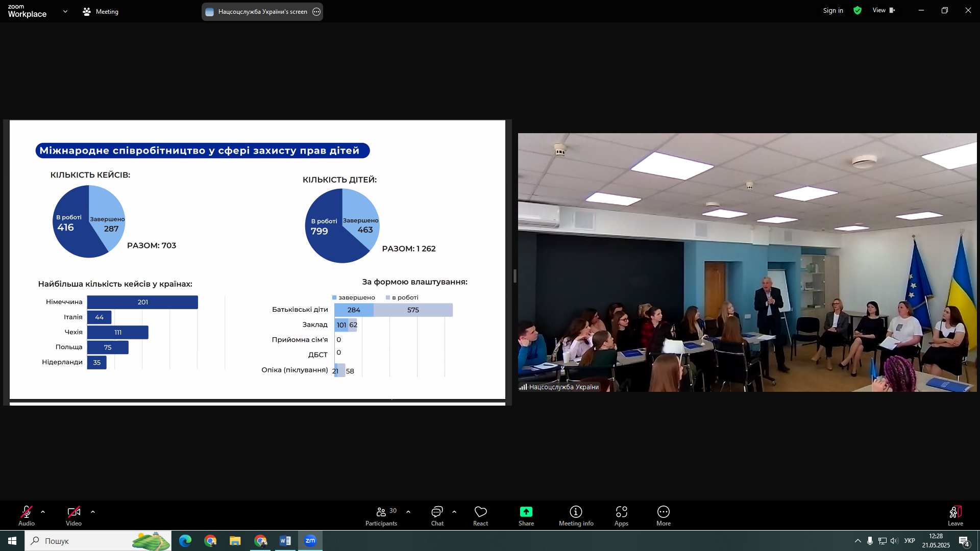This screenshot has height=551, width=980.
Task: Expand the participants options arrow
Action: (408, 512)
